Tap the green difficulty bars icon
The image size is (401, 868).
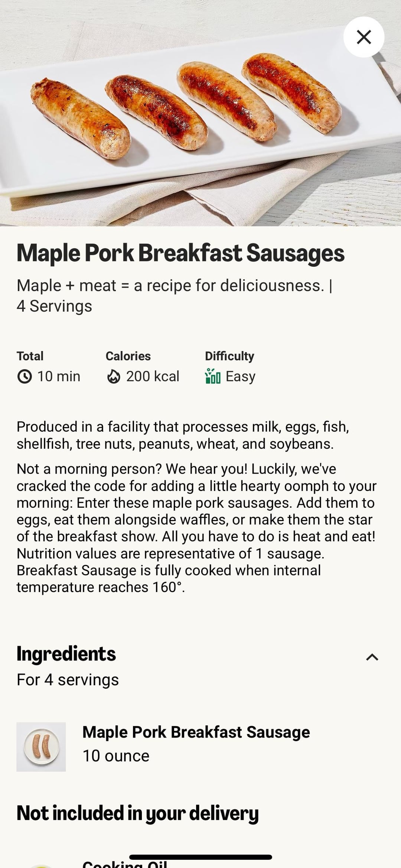pyautogui.click(x=213, y=376)
